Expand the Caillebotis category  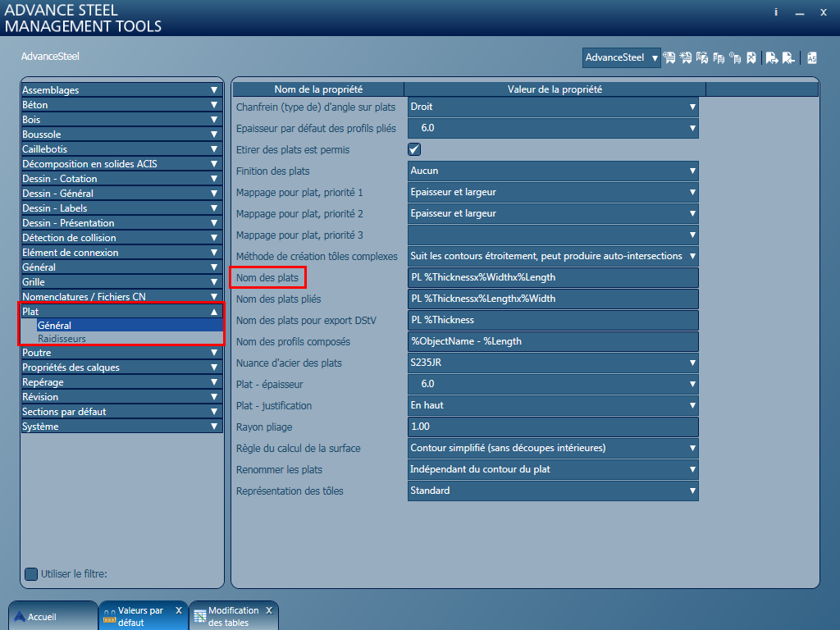[x=121, y=149]
